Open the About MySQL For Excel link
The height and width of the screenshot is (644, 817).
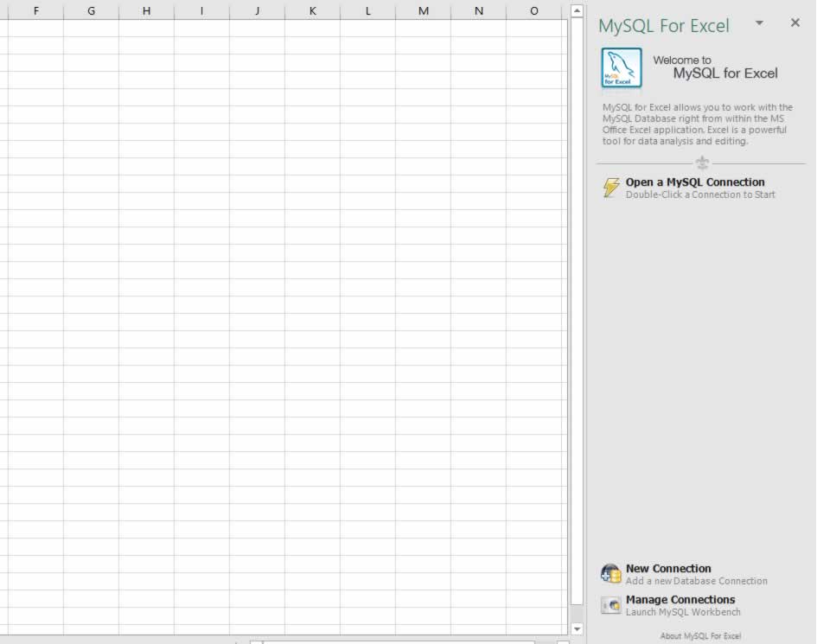700,636
